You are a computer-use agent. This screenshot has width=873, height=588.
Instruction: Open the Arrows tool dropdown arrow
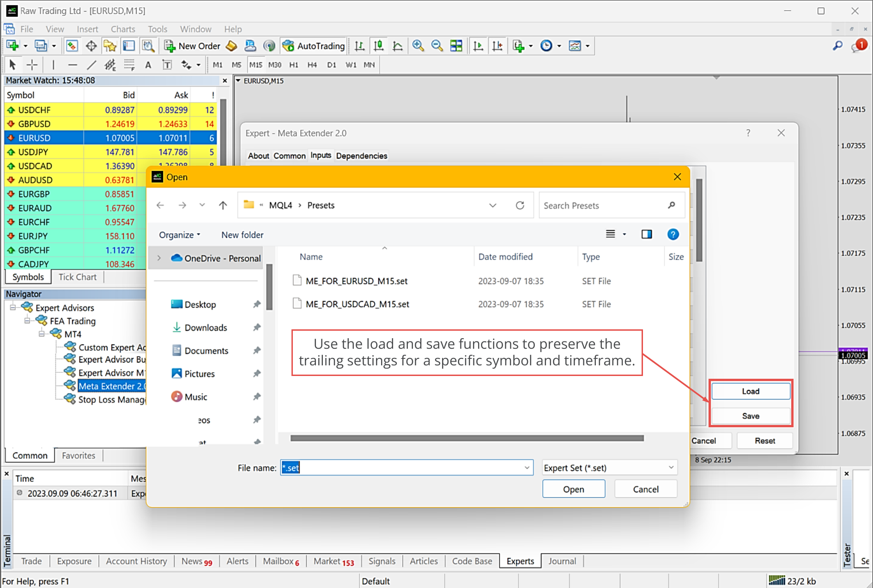pos(199,65)
